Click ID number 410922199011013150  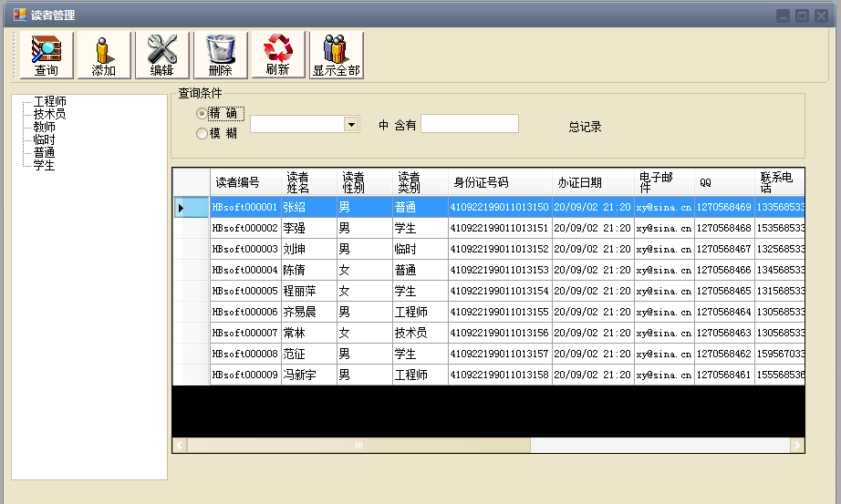click(x=500, y=208)
